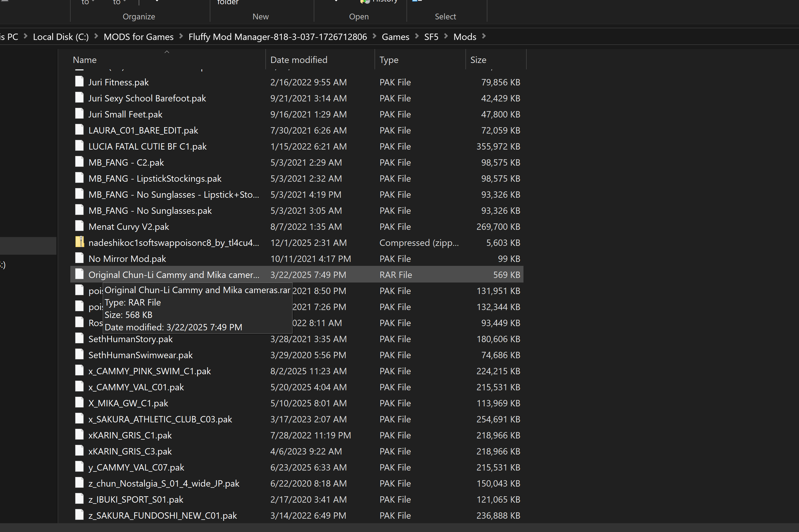Select y_CAMMY_VAL_C07.pak in the file list
The image size is (799, 532).
tap(136, 467)
